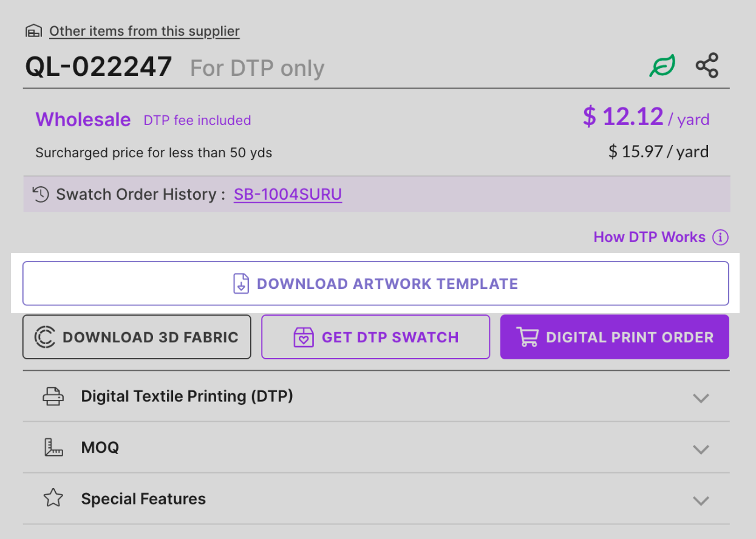
Task: Expand the MOQ section chevron
Action: pos(701,449)
